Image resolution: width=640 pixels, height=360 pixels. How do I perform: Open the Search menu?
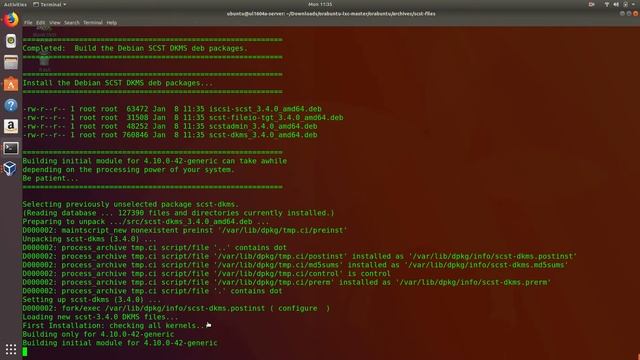(71, 23)
